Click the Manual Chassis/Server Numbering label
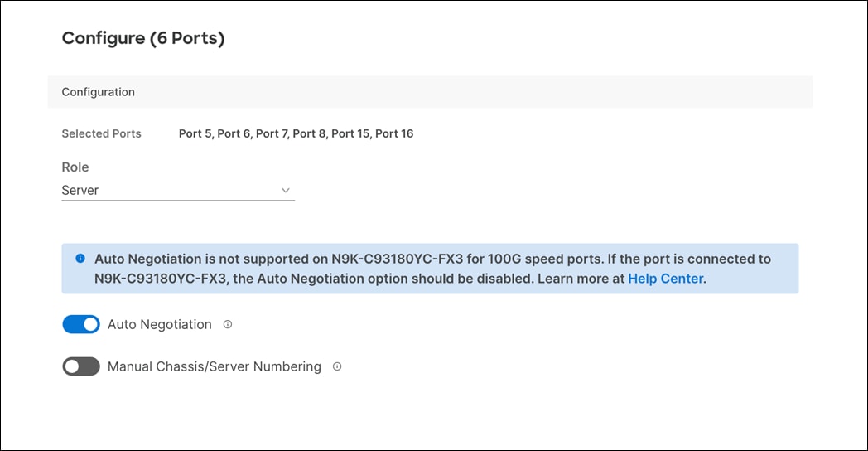The width and height of the screenshot is (868, 451). coord(215,366)
